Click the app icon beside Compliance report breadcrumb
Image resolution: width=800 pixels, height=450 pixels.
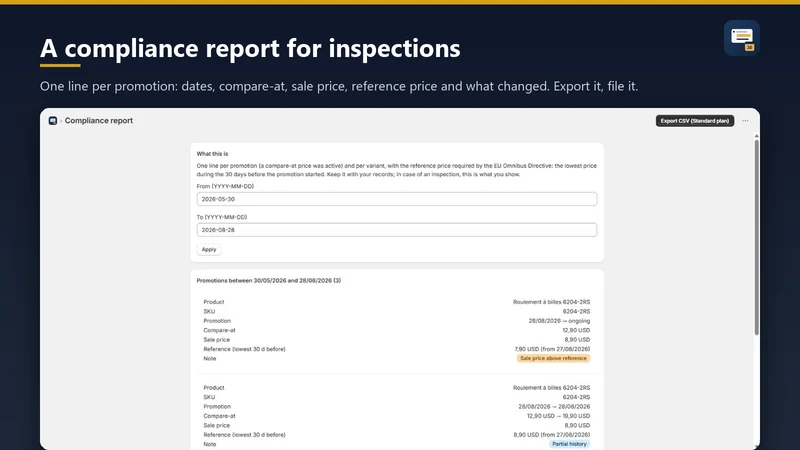(53, 121)
